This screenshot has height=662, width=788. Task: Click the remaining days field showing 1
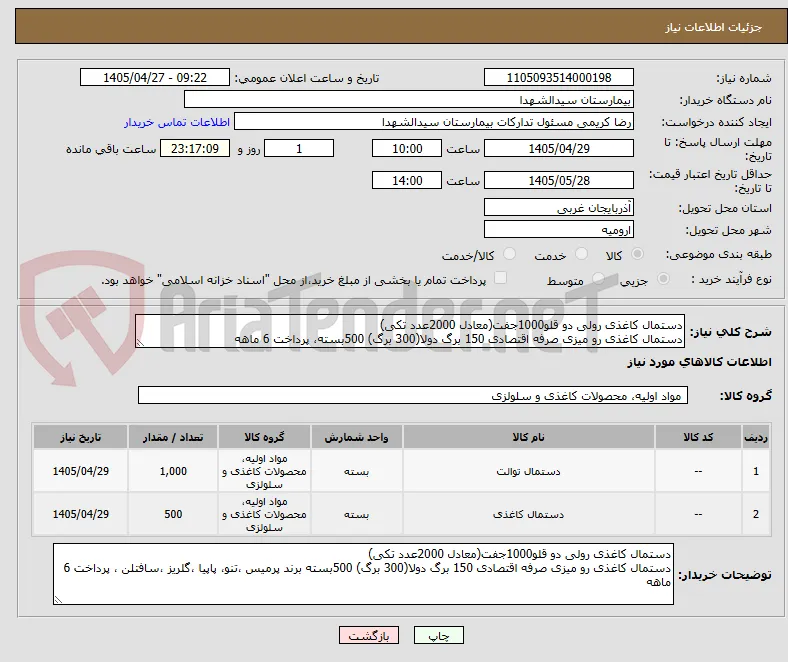(299, 148)
